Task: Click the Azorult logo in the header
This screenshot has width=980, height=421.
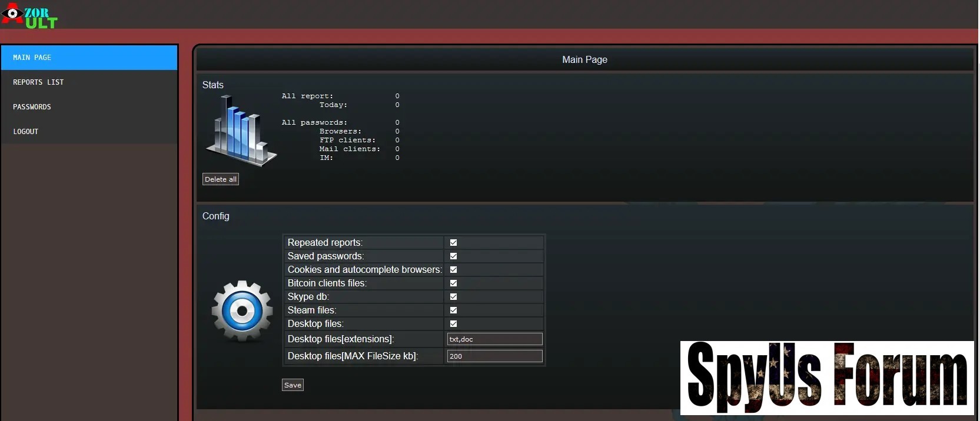Action: [x=29, y=16]
